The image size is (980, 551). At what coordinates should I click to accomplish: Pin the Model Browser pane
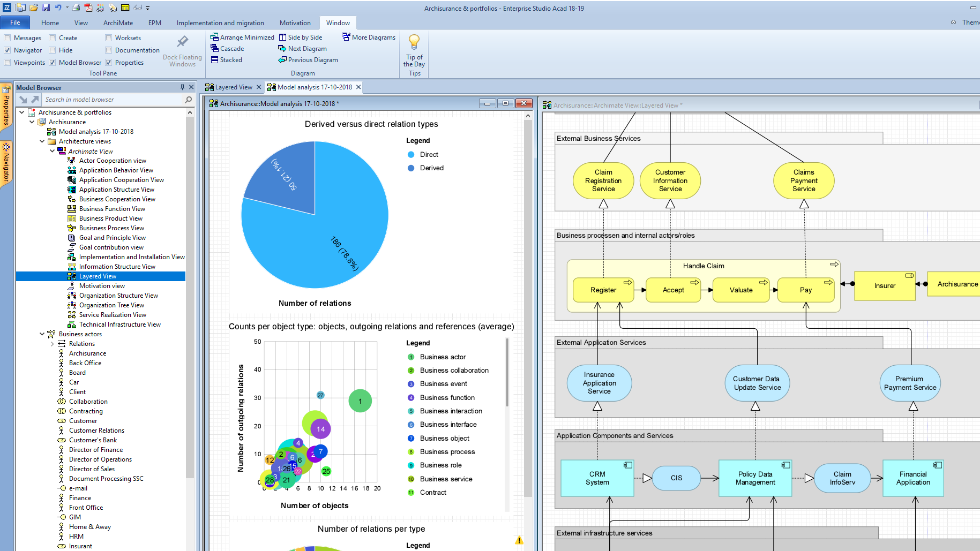coord(182,87)
